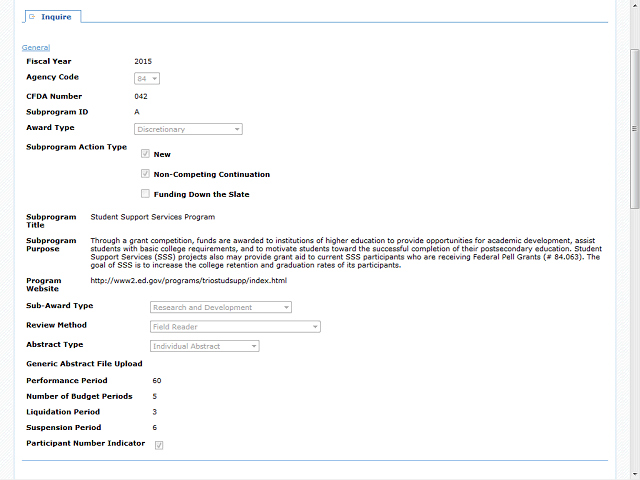
Task: Click the Subprogram Title label
Action: pos(51,221)
